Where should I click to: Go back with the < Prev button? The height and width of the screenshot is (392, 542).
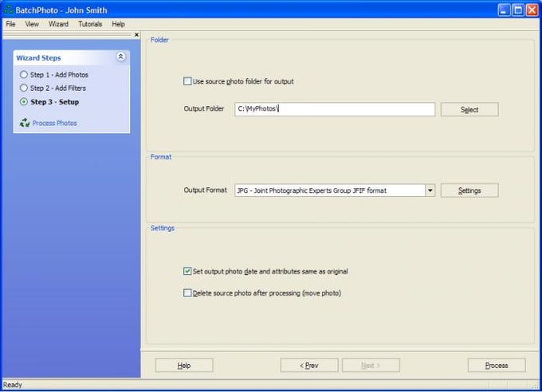309,366
